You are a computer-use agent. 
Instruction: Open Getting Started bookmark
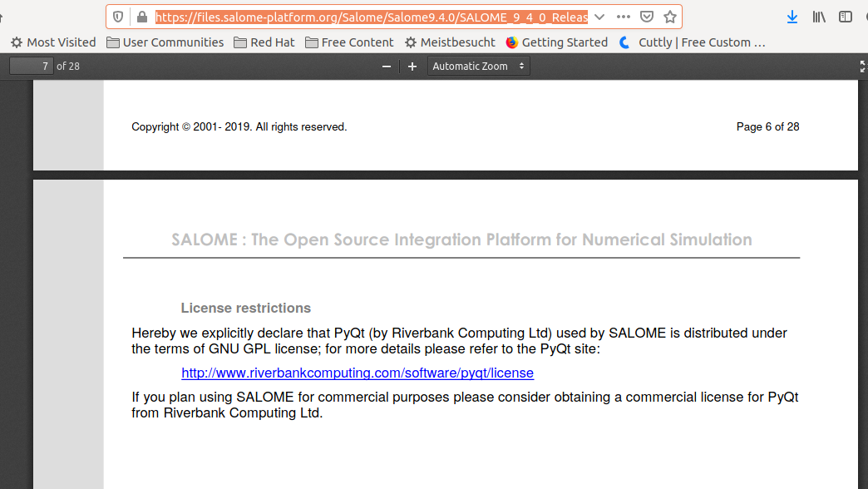point(556,42)
